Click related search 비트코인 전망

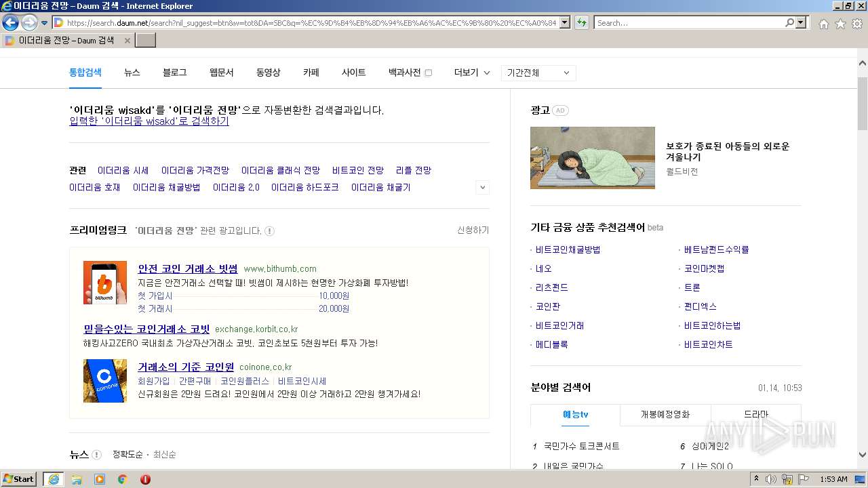pos(358,170)
